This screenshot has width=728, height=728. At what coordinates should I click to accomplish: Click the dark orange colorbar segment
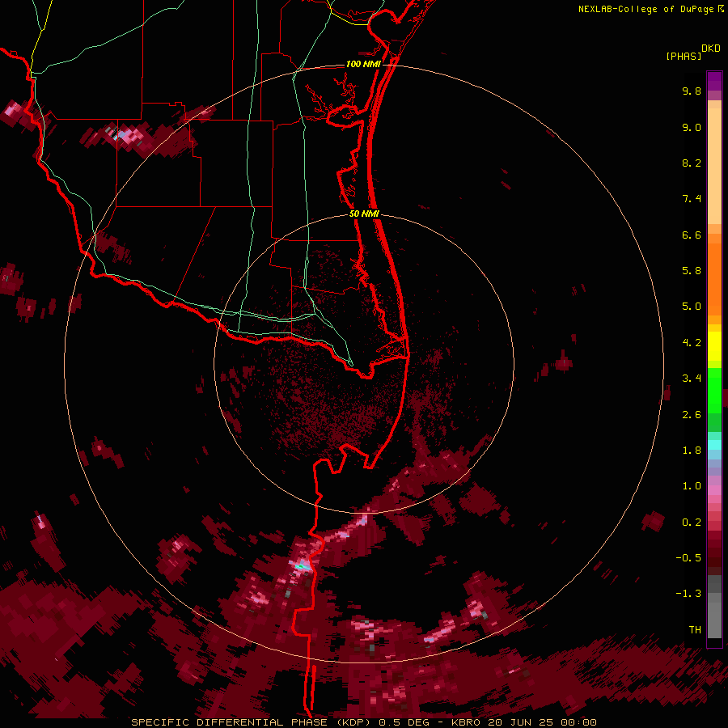(714, 280)
